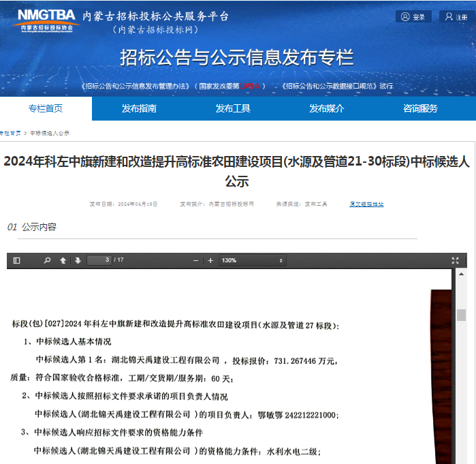Select the 发布工具 navigation tab
The height and width of the screenshot is (464, 476).
233,108
